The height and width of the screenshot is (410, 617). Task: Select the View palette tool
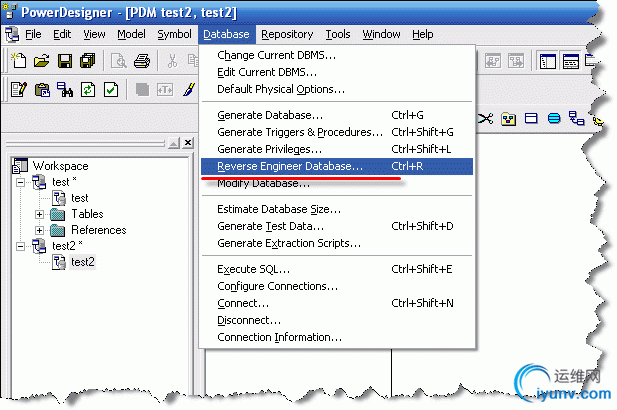click(x=554, y=118)
